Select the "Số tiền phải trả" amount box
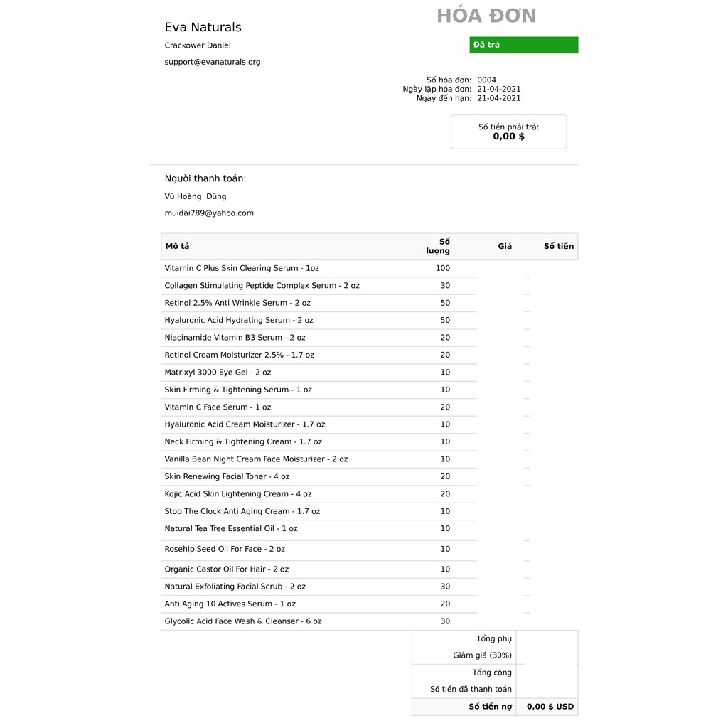This screenshot has height=728, width=728. pyautogui.click(x=508, y=132)
